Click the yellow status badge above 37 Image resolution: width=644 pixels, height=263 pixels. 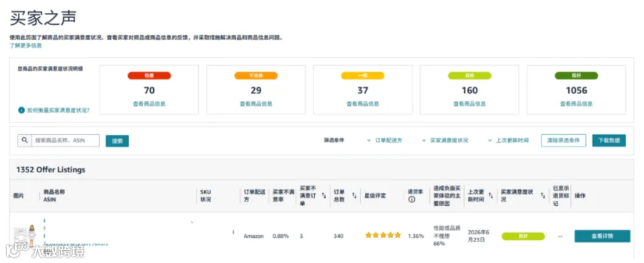(363, 76)
